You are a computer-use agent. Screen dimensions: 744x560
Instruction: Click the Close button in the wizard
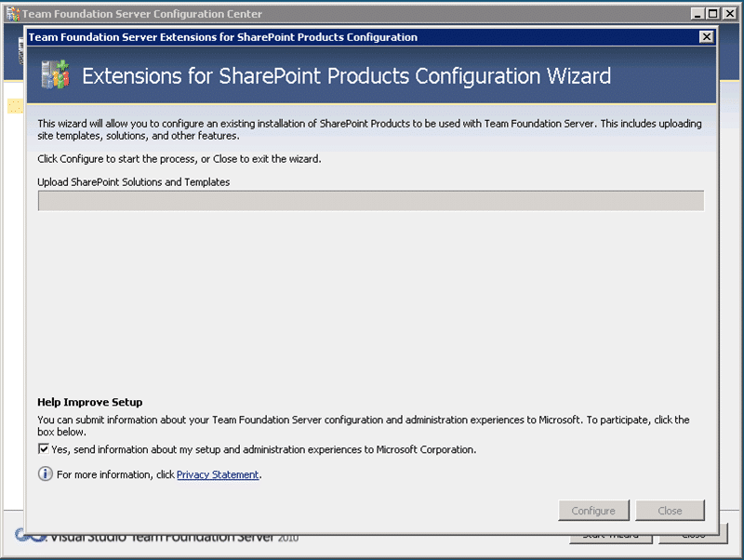[x=670, y=511]
